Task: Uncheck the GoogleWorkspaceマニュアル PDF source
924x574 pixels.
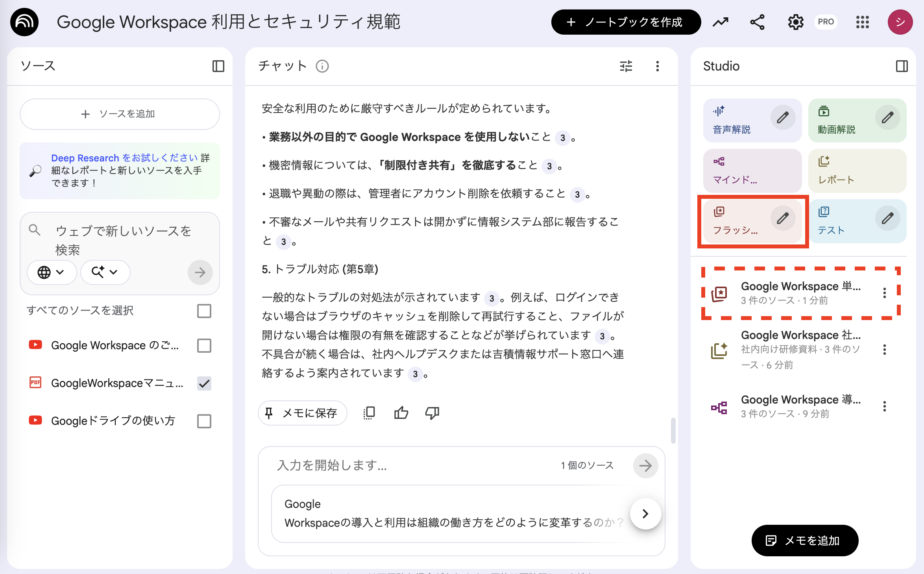Action: click(x=204, y=383)
